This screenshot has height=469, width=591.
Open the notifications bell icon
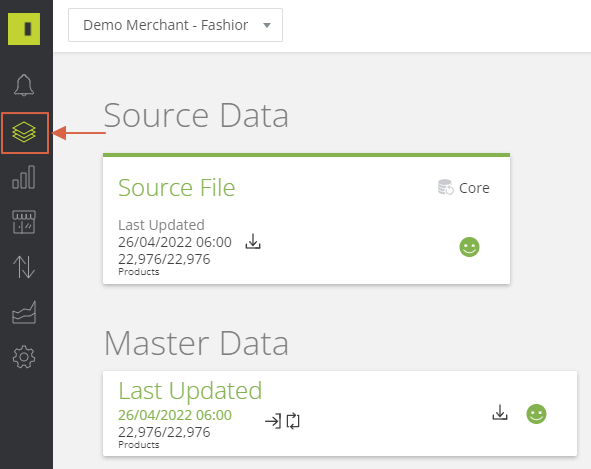tap(24, 85)
